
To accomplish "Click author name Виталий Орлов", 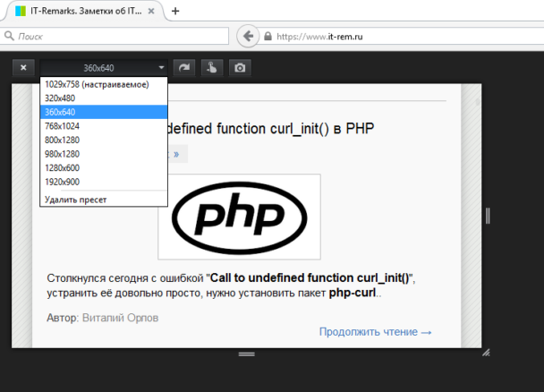I will pos(121,318).
